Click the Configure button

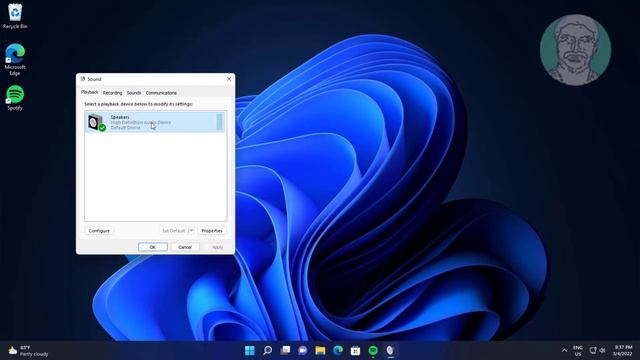[x=99, y=231]
